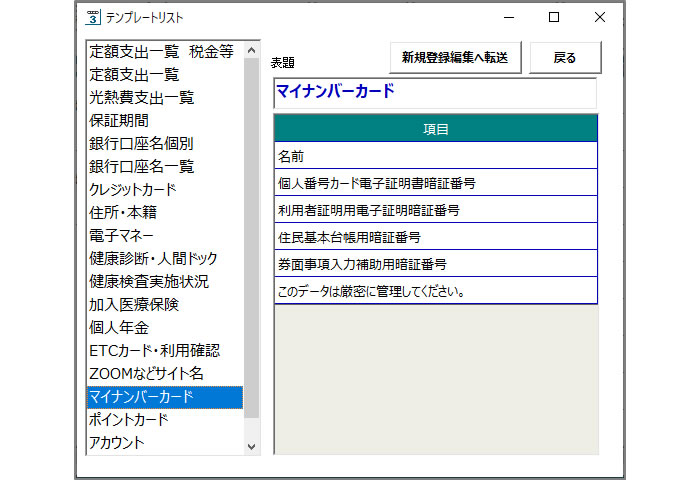The width and height of the screenshot is (700, 480).
Task: Select 銀行口座名一覧 template
Action: pos(165,167)
